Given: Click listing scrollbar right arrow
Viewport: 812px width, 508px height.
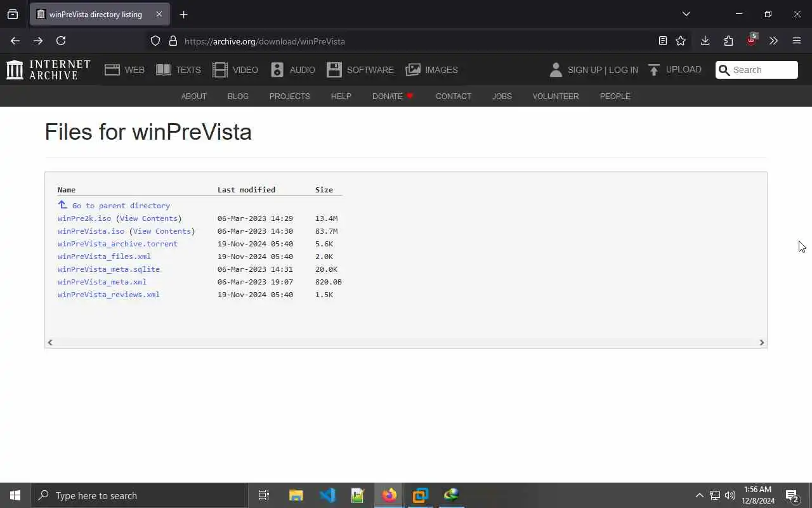Looking at the screenshot, I should click(762, 342).
